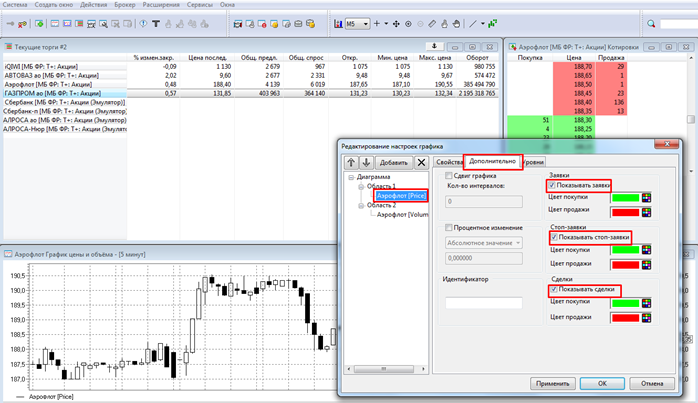Click the key with red cross icon
698x403 pixels.
22,24
